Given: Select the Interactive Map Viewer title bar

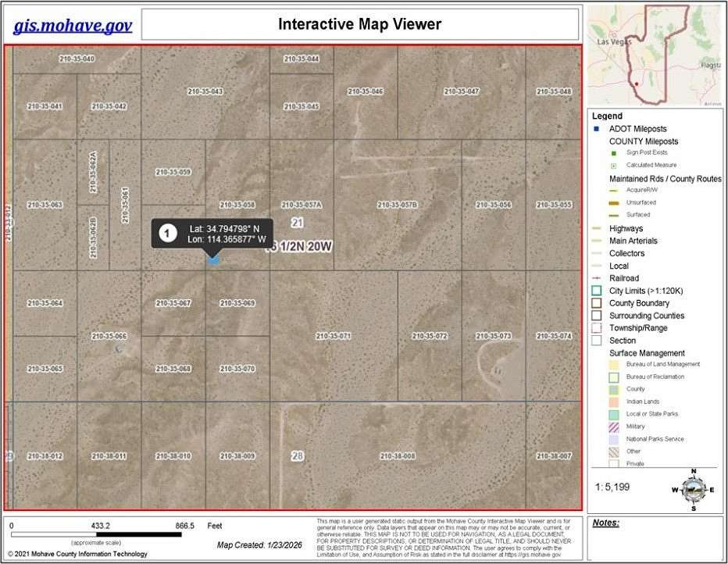Looking at the screenshot, I should (359, 24).
